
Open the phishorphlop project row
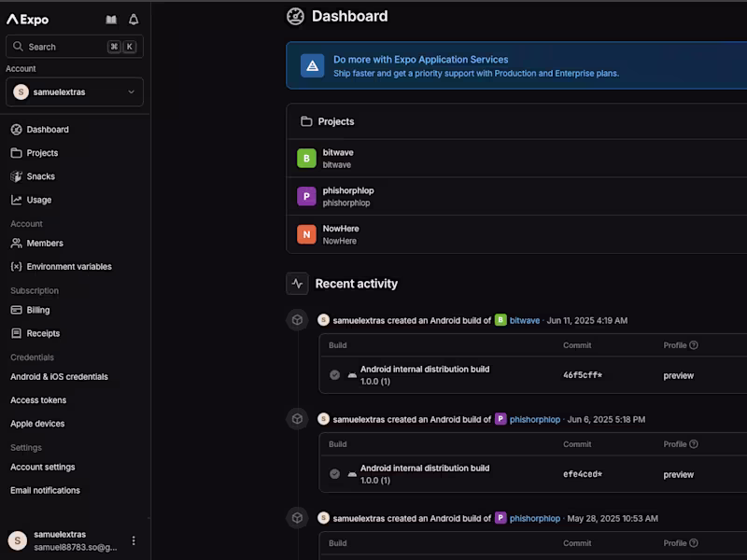coord(517,196)
